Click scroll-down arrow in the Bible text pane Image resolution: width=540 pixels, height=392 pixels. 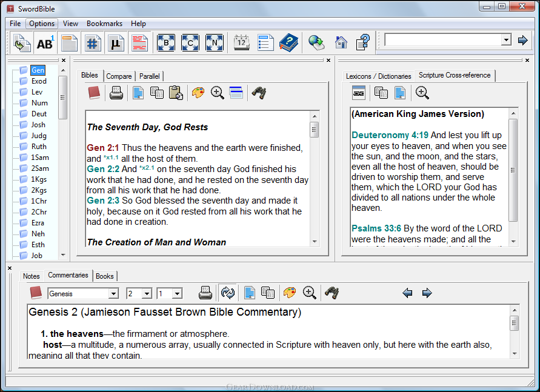point(315,242)
